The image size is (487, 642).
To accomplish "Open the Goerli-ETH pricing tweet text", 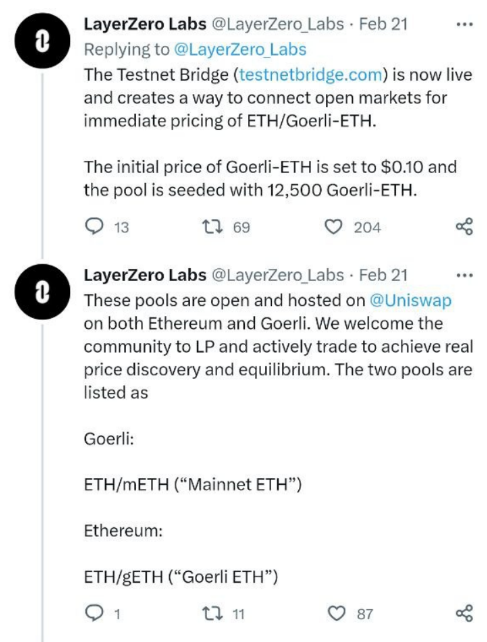I will click(278, 132).
